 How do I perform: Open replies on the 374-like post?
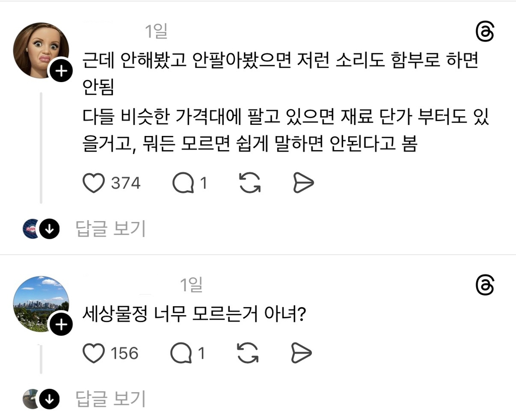pos(183,184)
